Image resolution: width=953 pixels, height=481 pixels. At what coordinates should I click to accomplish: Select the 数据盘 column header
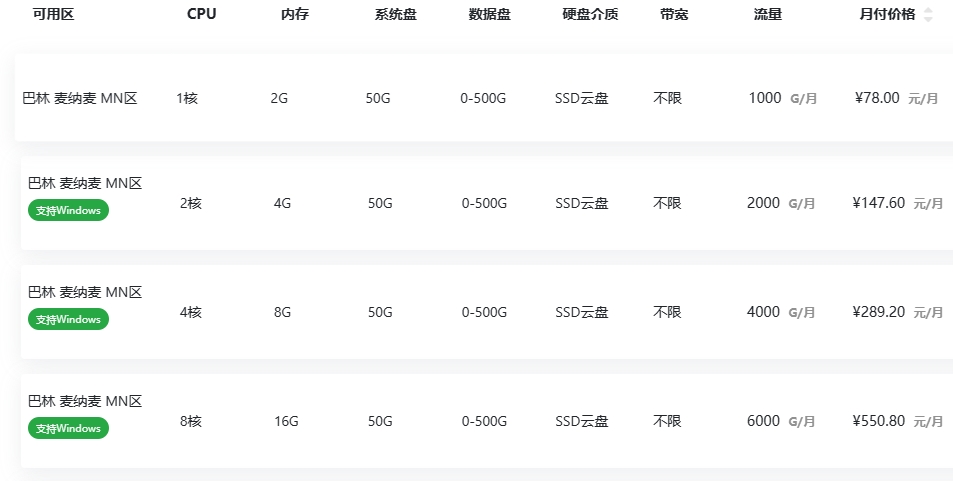click(x=489, y=15)
